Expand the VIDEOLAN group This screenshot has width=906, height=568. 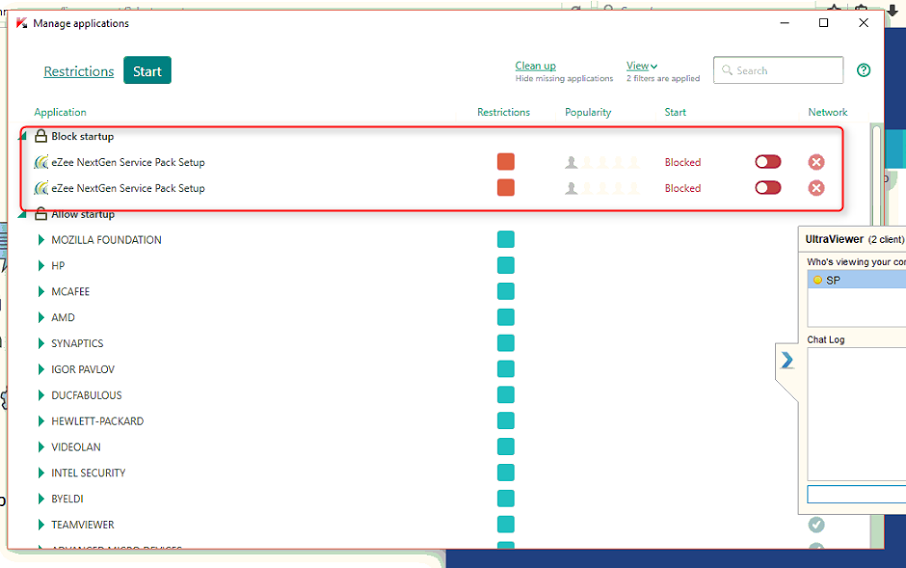click(x=40, y=447)
